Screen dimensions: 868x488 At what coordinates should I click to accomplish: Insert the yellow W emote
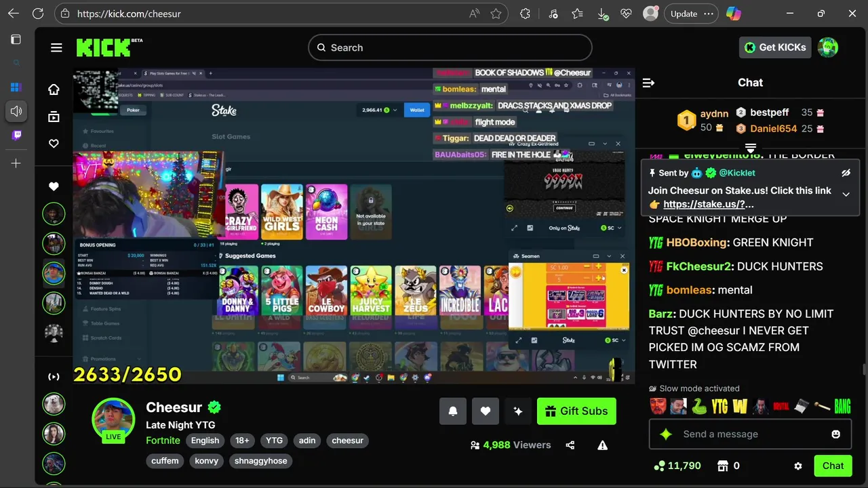tap(740, 407)
